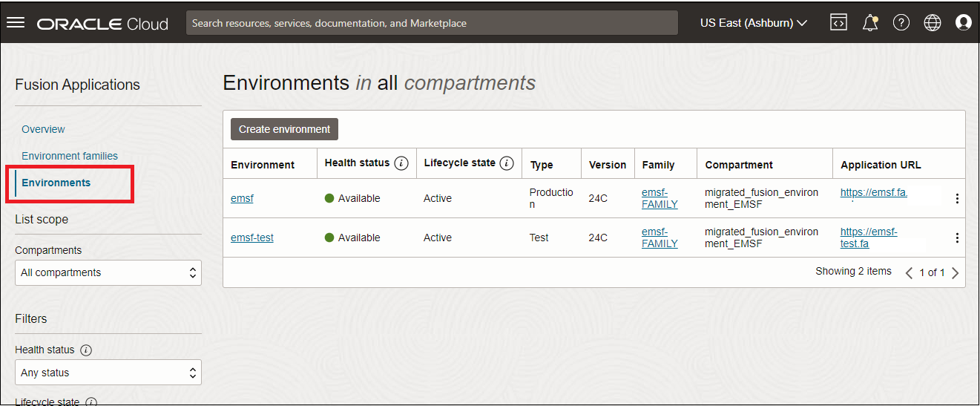Click the Health status filter info icon
The width and height of the screenshot is (980, 406).
click(86, 350)
